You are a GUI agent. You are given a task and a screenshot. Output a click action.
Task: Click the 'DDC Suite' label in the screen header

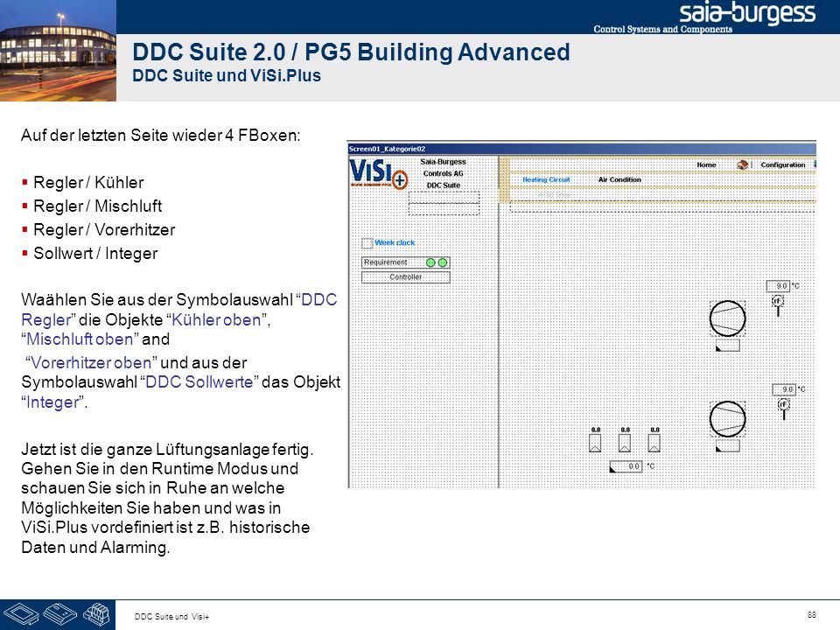[443, 185]
